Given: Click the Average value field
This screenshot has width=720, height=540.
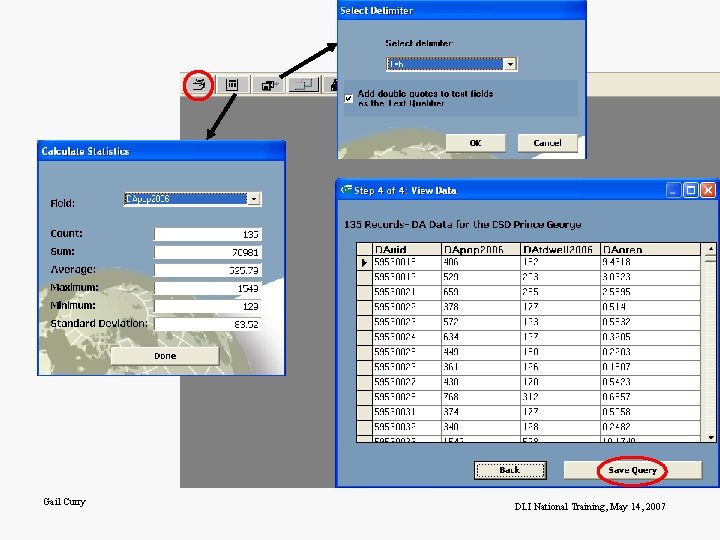Looking at the screenshot, I should click(208, 270).
